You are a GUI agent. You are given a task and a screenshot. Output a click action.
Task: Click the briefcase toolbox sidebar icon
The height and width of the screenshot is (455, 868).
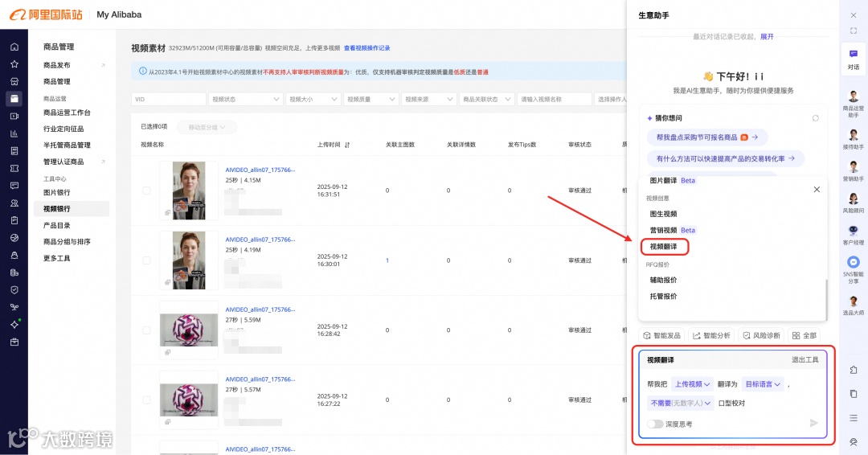tap(14, 342)
